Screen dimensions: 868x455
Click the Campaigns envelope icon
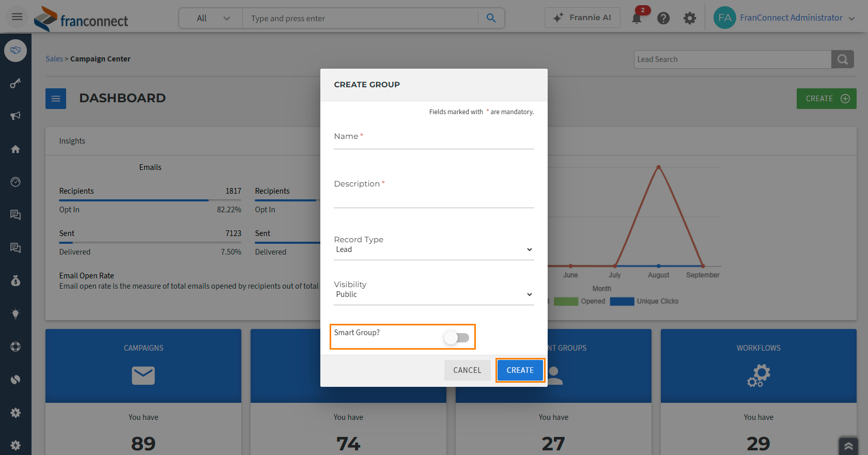(x=143, y=375)
